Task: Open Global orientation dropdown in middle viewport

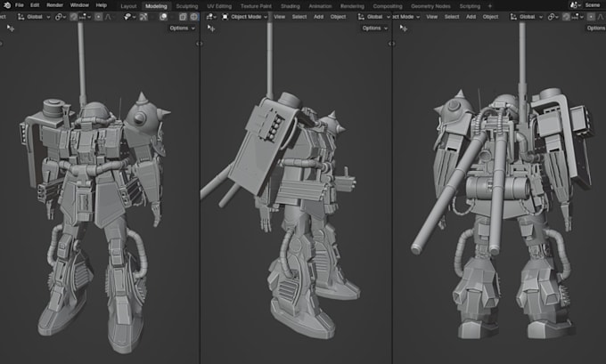Action: coord(374,17)
